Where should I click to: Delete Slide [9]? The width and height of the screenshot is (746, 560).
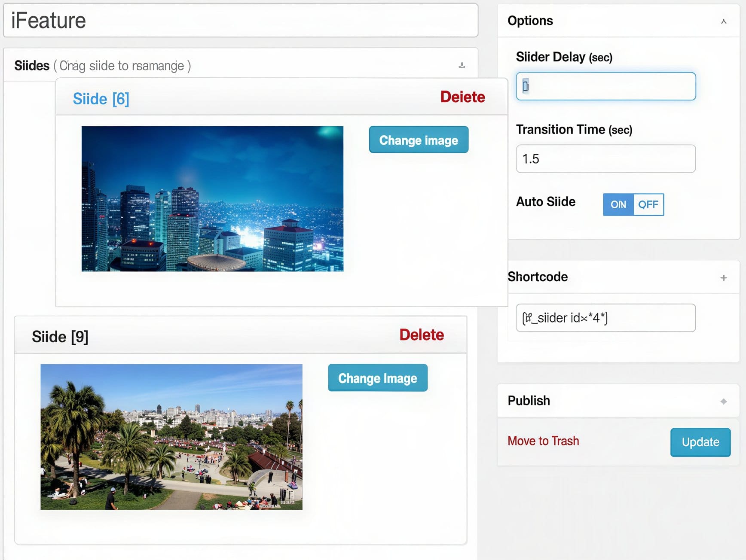[x=422, y=335]
